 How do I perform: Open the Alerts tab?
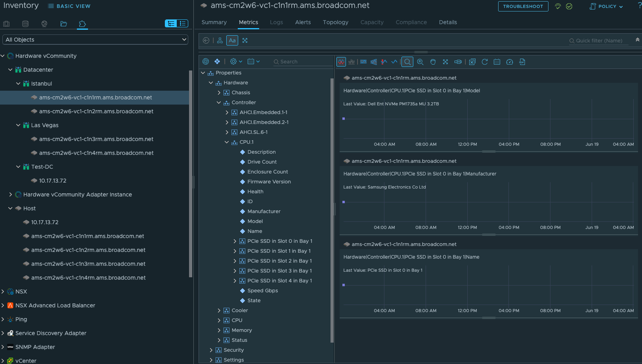tap(303, 22)
